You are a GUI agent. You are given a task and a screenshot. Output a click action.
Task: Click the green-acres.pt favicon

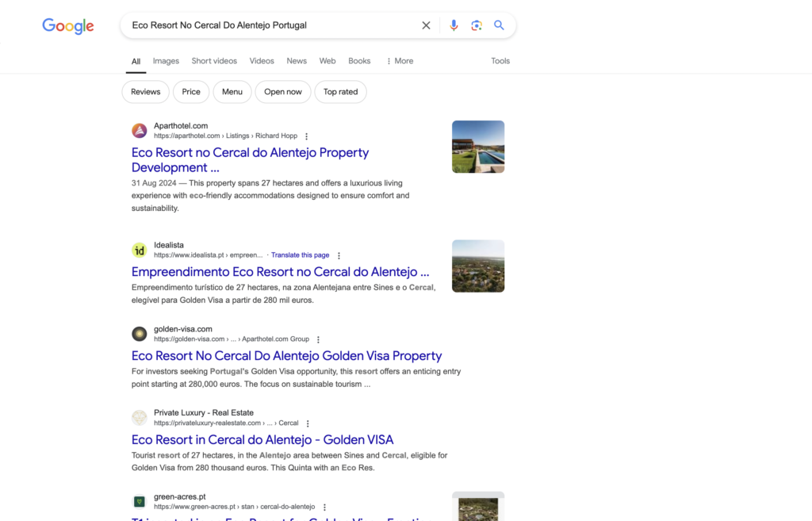pyautogui.click(x=140, y=501)
